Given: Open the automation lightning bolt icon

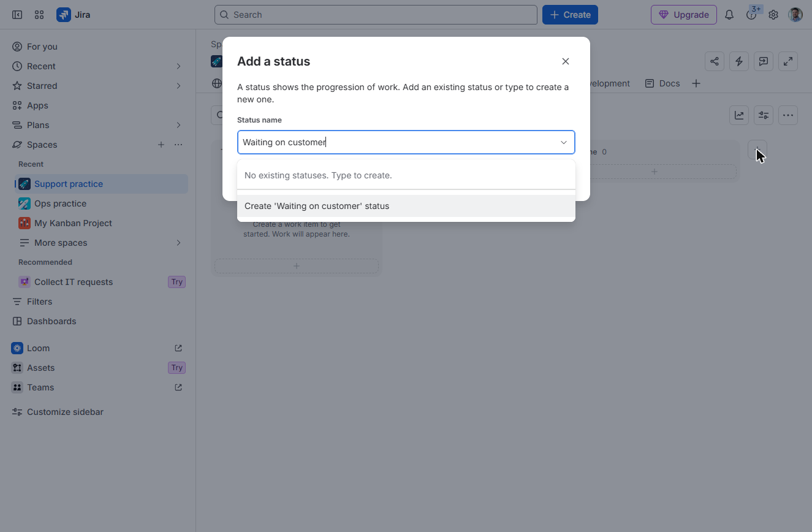Looking at the screenshot, I should click(739, 61).
